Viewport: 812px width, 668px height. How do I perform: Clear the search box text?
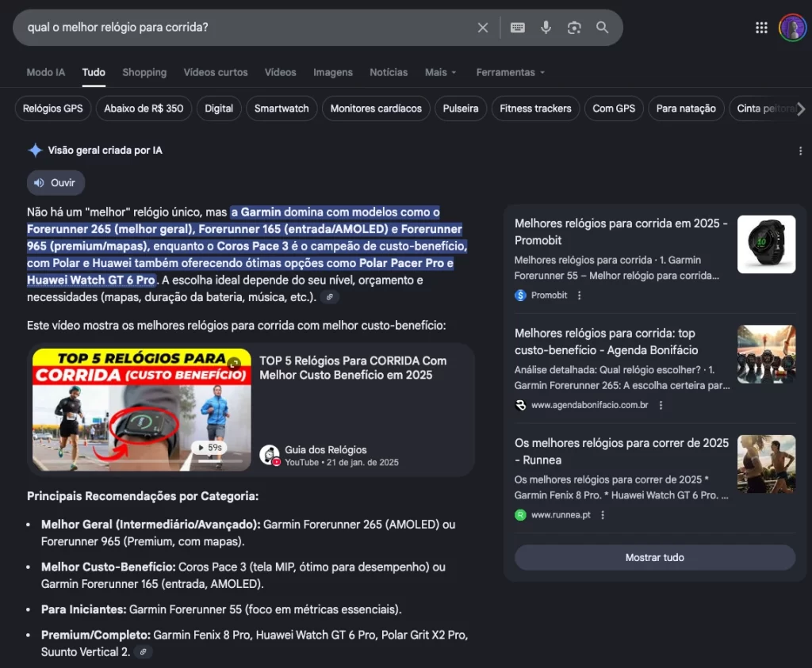(482, 28)
